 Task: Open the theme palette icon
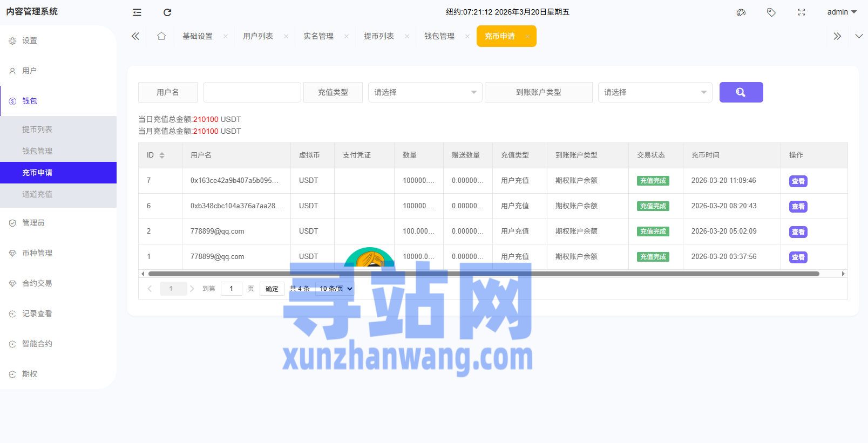[741, 12]
